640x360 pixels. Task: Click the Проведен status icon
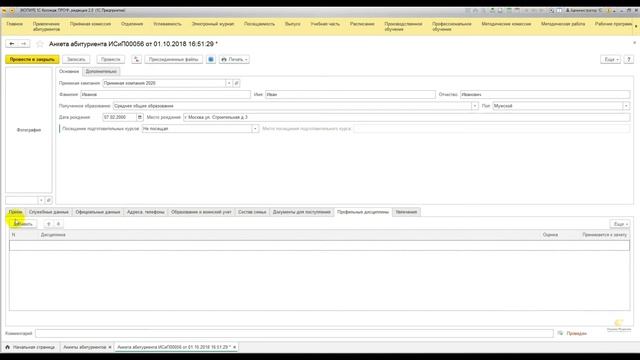(x=560, y=333)
